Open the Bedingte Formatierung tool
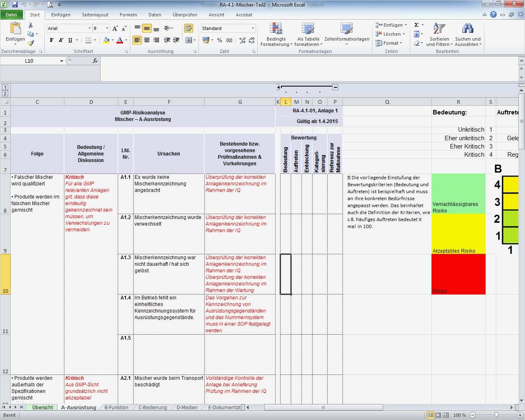Image resolution: width=525 pixels, height=420 pixels. [x=276, y=34]
